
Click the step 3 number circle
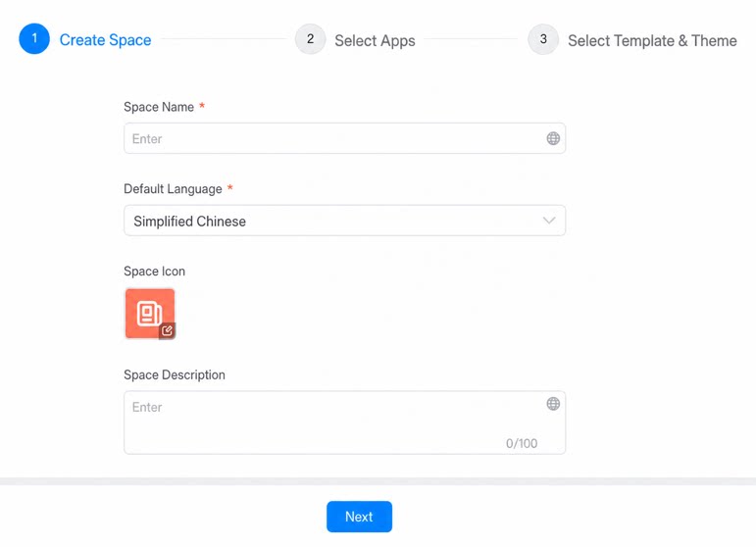[543, 39]
